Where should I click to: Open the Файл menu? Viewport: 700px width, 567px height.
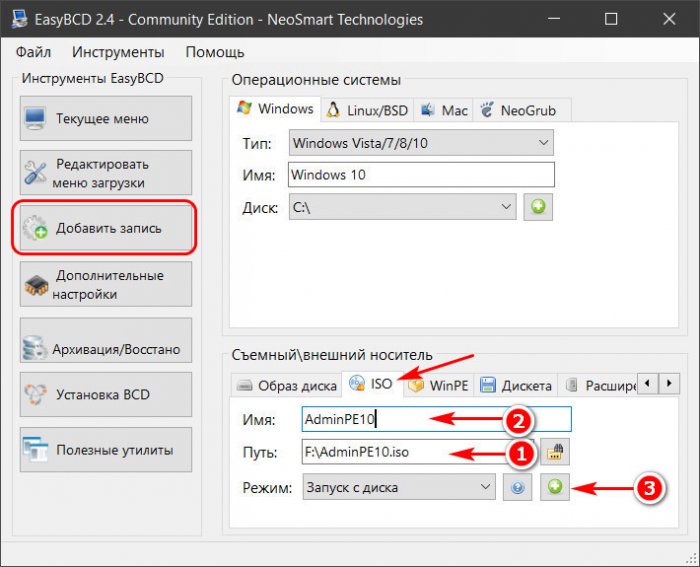tap(33, 52)
